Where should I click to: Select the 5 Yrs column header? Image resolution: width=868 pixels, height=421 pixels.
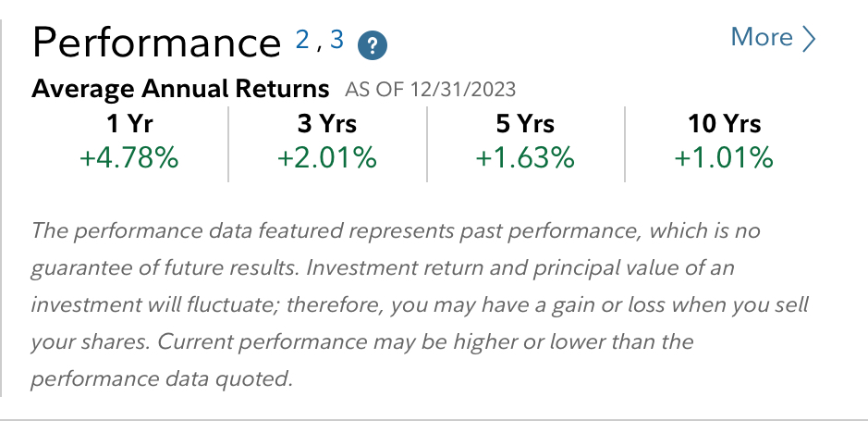(x=525, y=123)
